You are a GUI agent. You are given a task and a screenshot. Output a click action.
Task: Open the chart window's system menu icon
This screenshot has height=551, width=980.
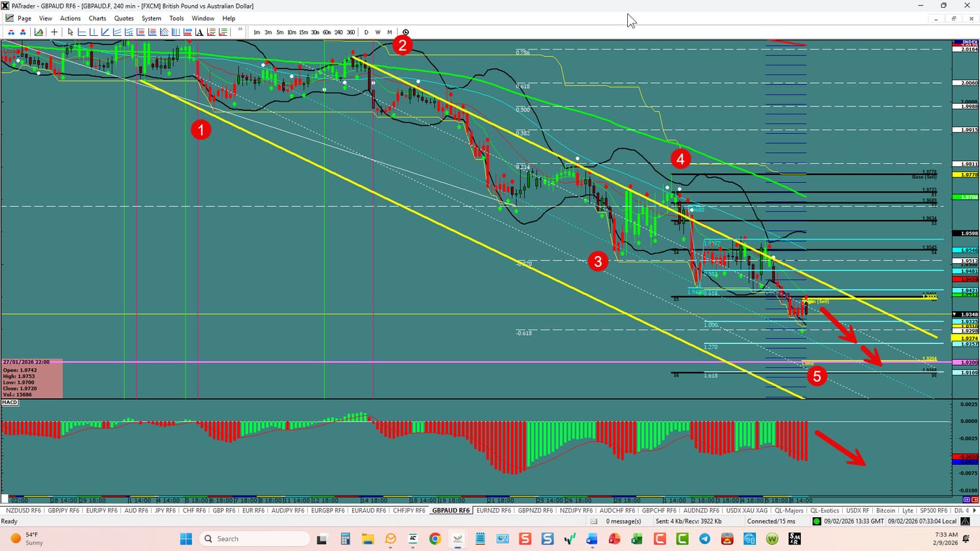point(9,18)
